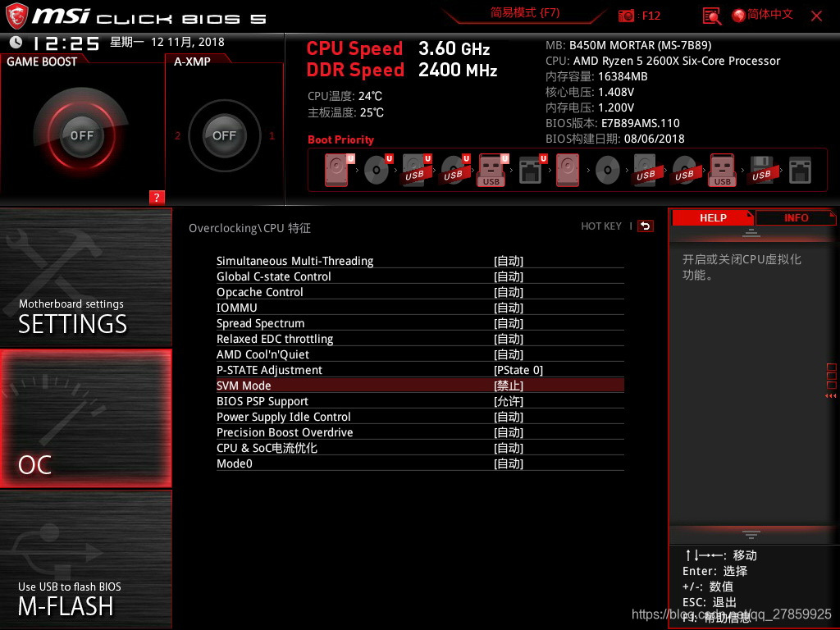Select the CPU & SoC电流优化 setting
The image size is (840, 630).
point(420,448)
